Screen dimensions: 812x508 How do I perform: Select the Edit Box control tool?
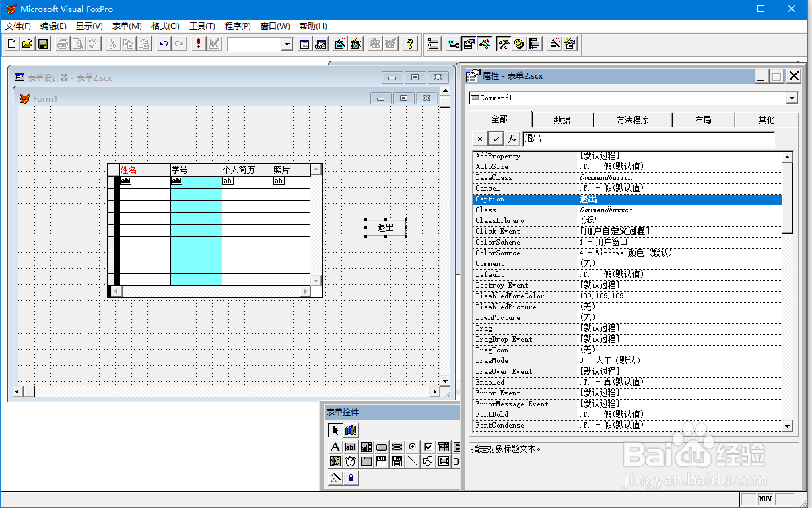pyautogui.click(x=366, y=447)
